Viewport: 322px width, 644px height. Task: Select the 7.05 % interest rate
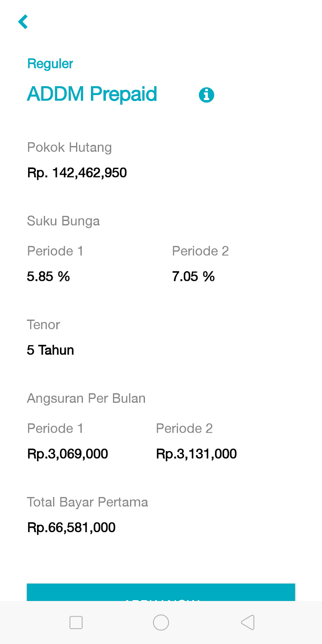(193, 277)
